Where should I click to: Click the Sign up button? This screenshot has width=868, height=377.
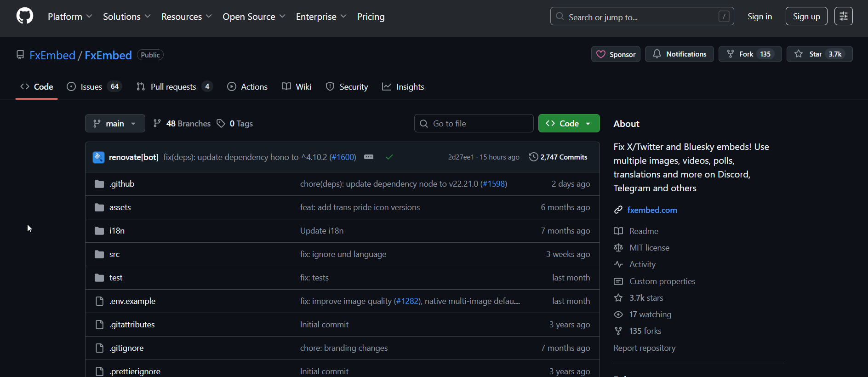coord(806,17)
